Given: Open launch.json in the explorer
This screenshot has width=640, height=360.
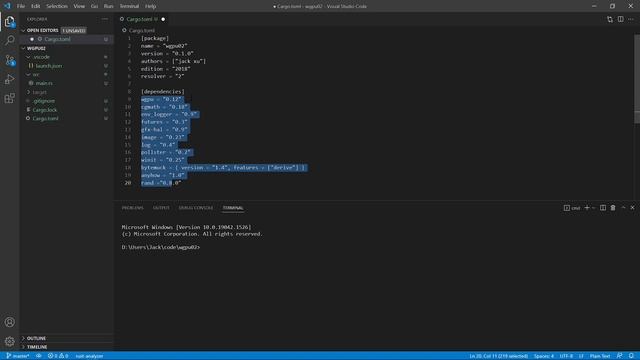Looking at the screenshot, I should pos(49,66).
